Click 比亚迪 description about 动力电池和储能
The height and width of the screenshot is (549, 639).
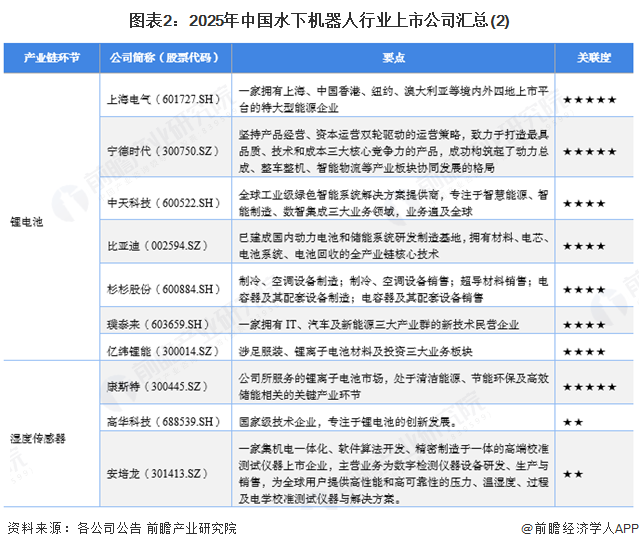point(393,246)
